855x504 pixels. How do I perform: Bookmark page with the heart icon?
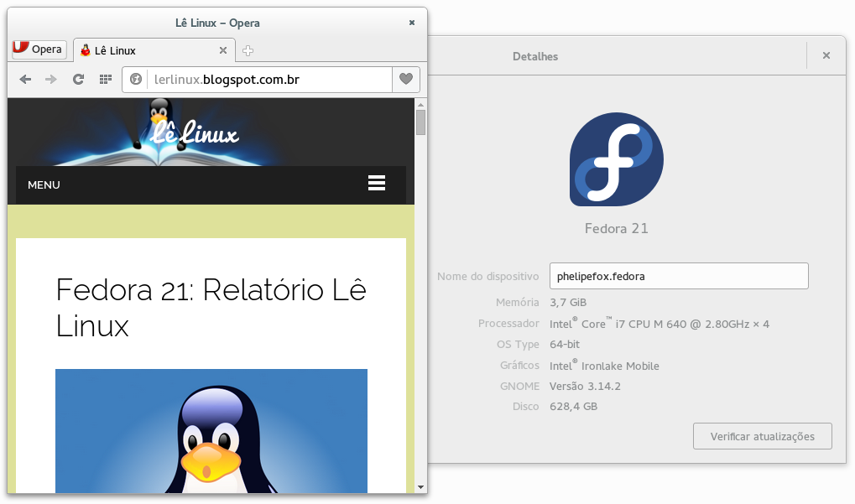[x=406, y=80]
